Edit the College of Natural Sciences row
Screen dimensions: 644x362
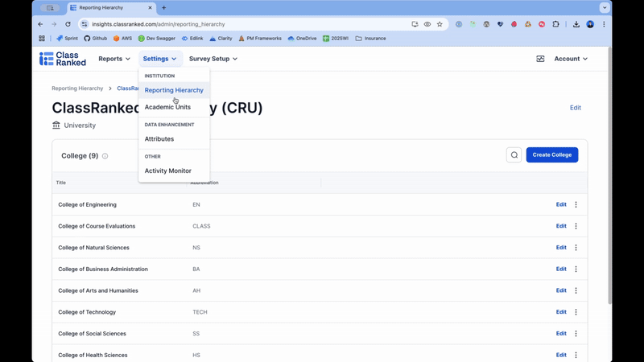(x=561, y=248)
